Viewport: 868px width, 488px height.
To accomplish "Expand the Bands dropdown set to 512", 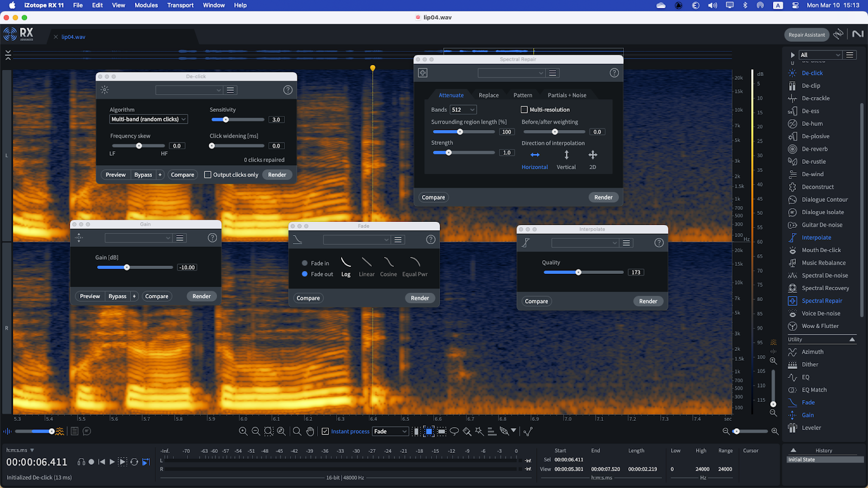I will (463, 110).
